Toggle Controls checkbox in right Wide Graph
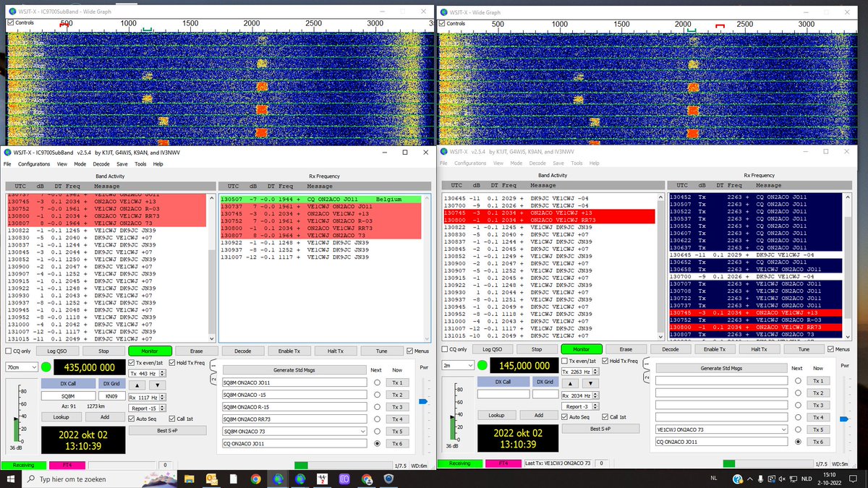 (441, 23)
